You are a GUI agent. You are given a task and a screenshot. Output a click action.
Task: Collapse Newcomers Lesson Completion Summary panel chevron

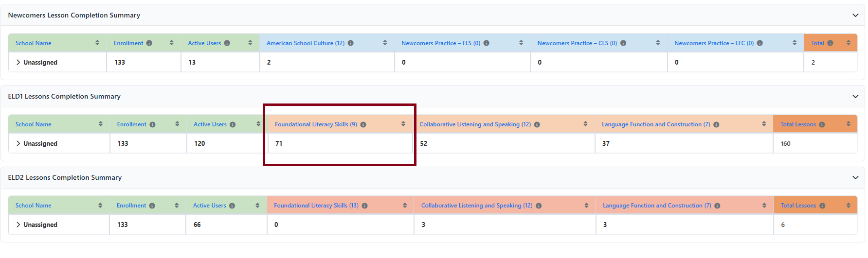pyautogui.click(x=855, y=16)
